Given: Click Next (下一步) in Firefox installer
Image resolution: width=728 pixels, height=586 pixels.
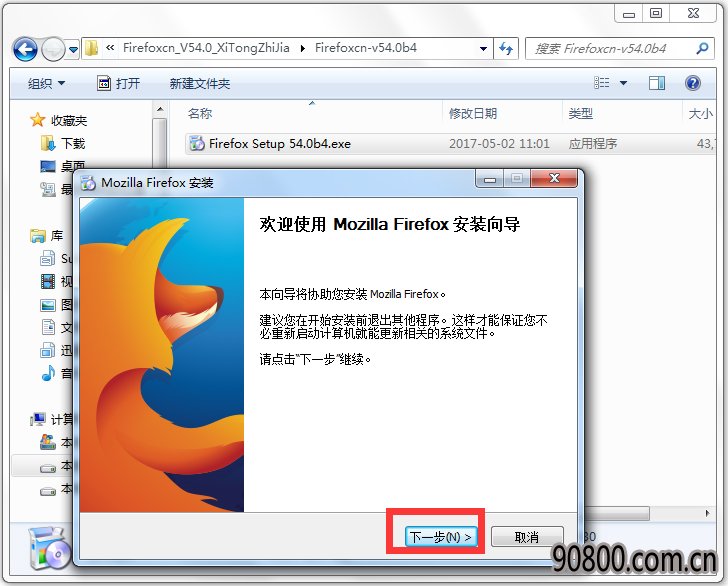Looking at the screenshot, I should click(x=440, y=537).
